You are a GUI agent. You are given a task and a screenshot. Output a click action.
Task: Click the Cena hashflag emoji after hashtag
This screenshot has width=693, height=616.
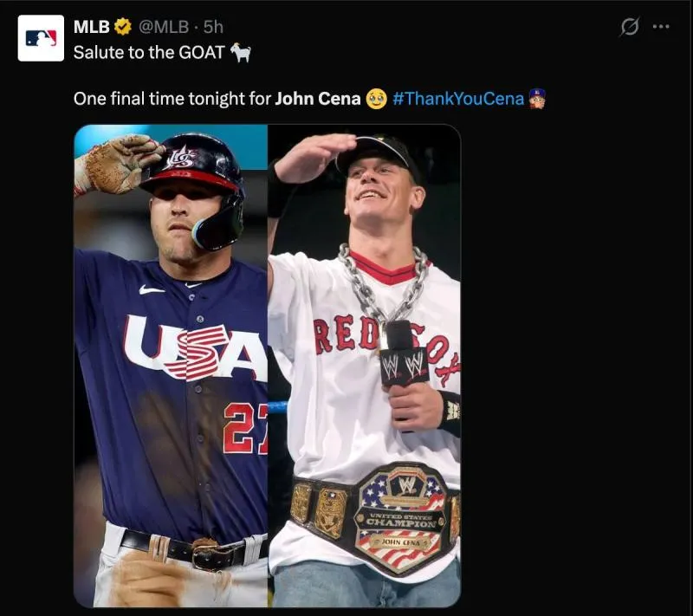coord(537,99)
